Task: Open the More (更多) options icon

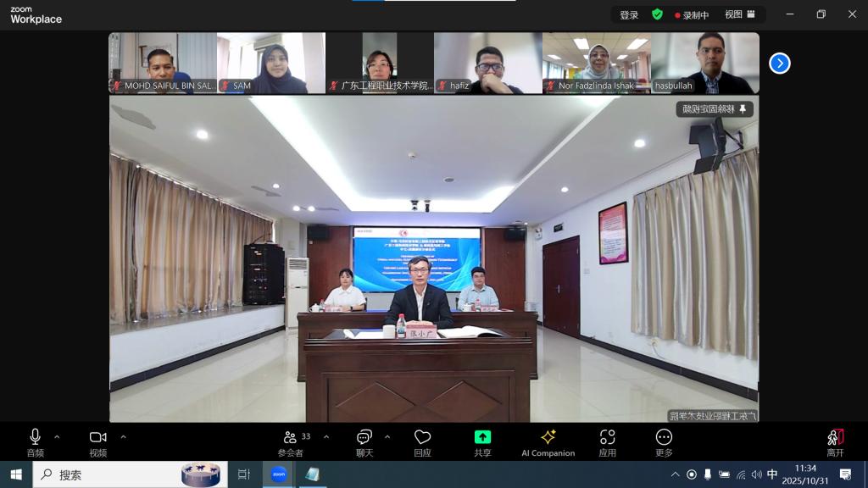Action: (x=664, y=442)
